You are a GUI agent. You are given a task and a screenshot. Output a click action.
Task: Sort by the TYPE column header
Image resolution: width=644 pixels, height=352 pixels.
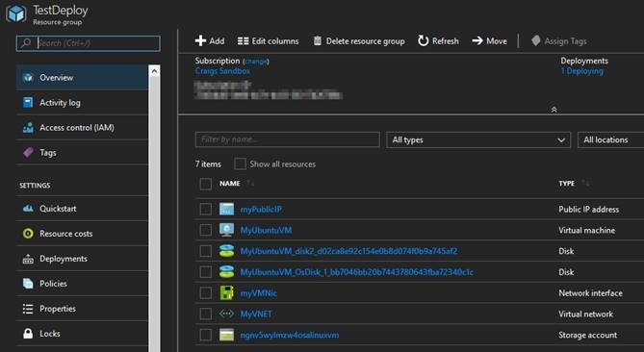[566, 184]
